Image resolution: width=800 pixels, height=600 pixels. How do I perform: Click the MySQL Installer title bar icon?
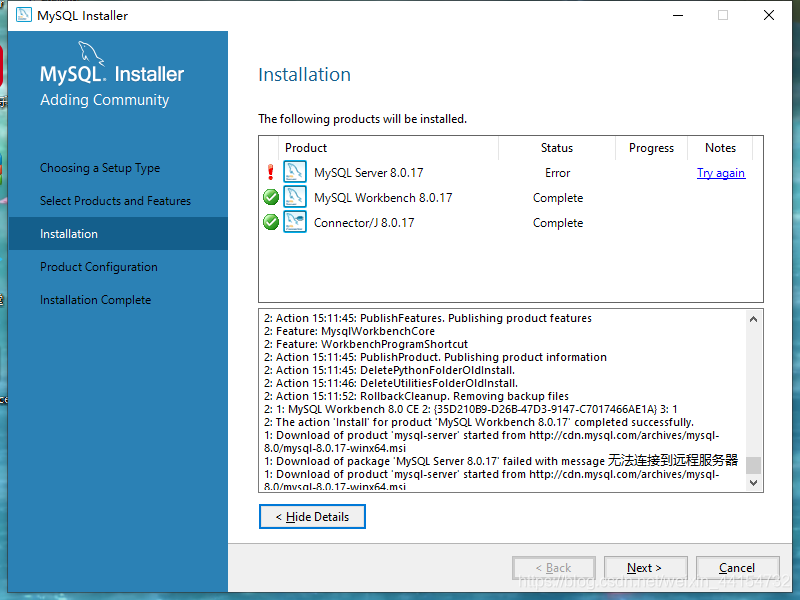coord(23,15)
